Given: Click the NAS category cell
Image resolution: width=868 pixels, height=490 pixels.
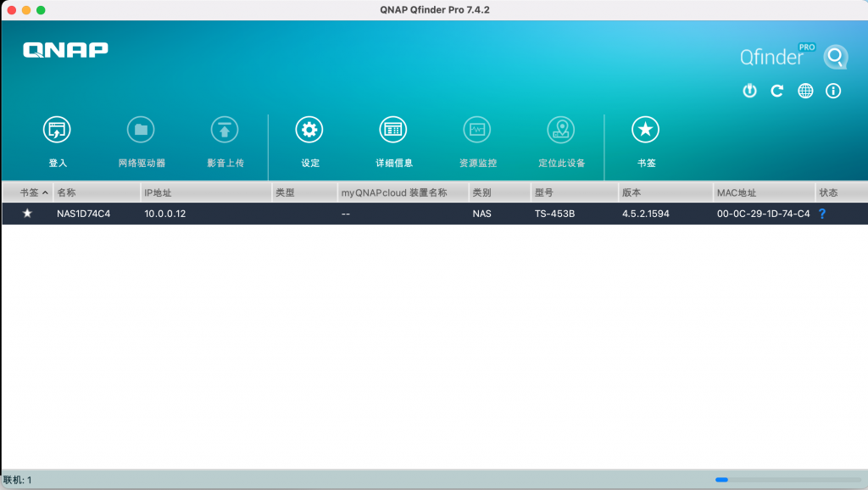Looking at the screenshot, I should click(481, 214).
